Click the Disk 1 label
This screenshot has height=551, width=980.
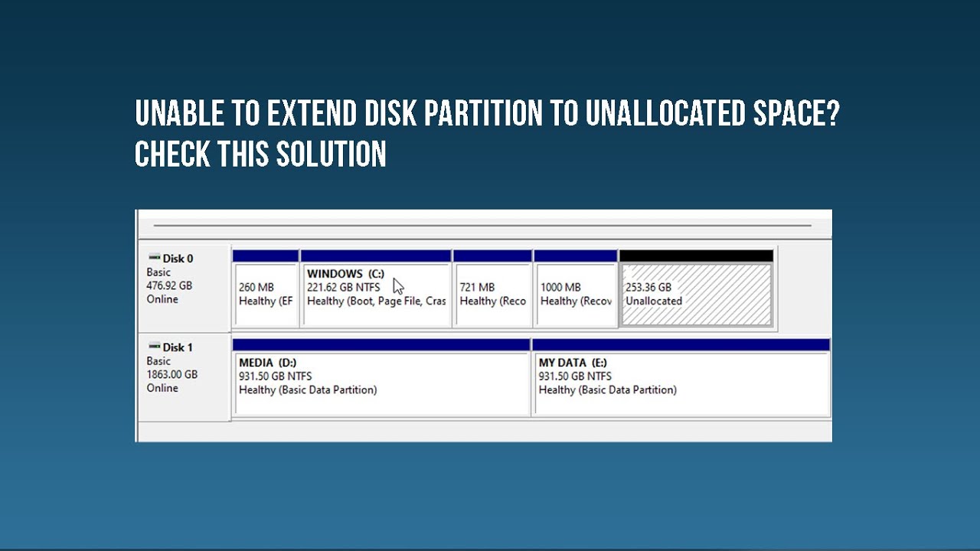point(178,347)
